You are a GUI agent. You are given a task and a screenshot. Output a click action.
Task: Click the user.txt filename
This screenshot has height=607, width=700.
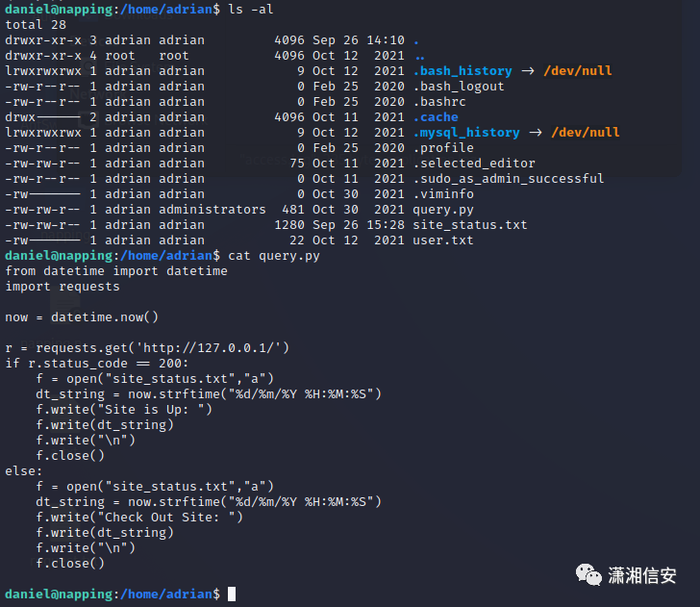443,240
